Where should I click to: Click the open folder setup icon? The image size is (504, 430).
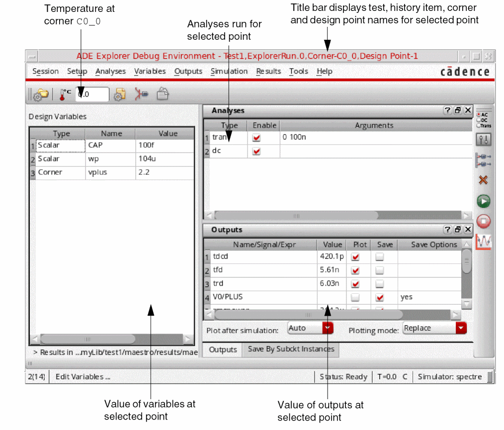click(x=41, y=94)
